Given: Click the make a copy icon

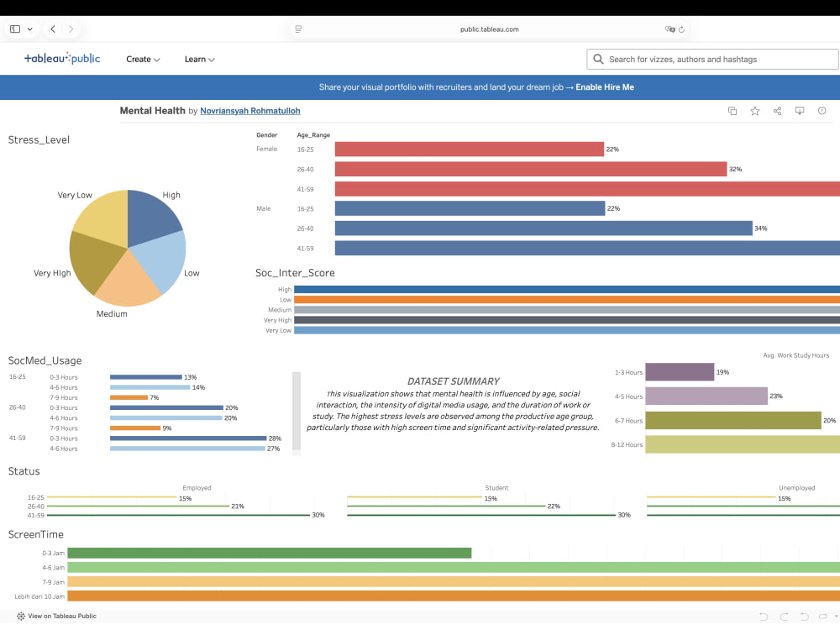Looking at the screenshot, I should point(732,111).
